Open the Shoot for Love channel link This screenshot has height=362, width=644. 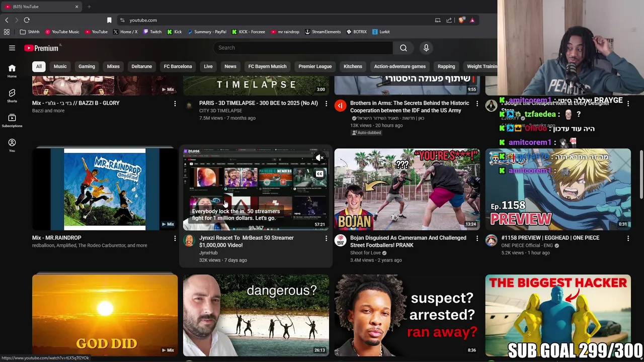point(365,253)
